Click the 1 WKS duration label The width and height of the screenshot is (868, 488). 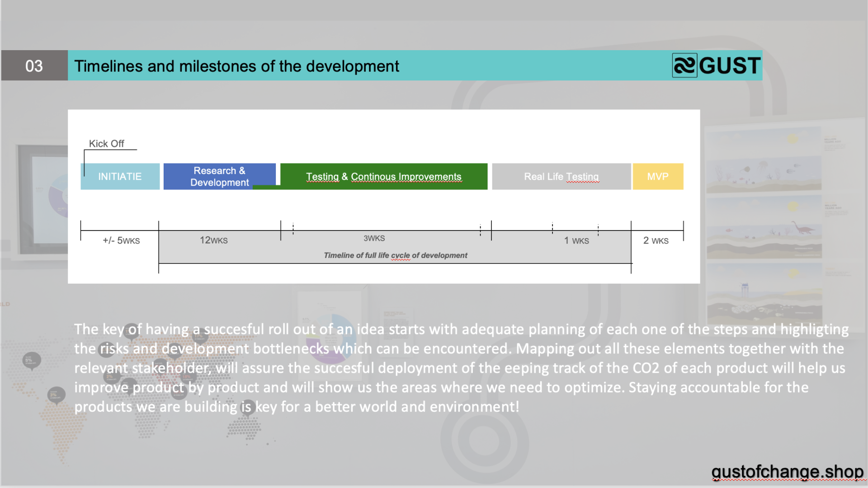coord(576,241)
